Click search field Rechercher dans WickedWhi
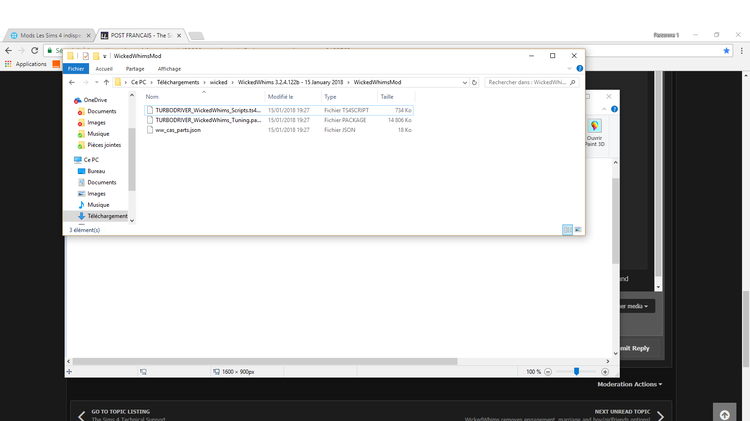The width and height of the screenshot is (750, 421). pos(531,82)
